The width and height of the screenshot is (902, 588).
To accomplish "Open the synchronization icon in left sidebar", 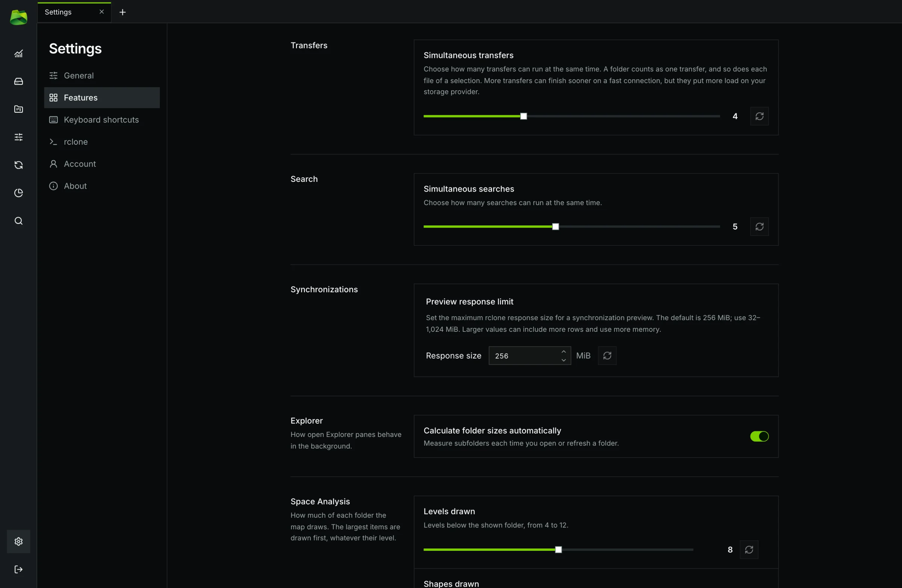I will coord(18,165).
